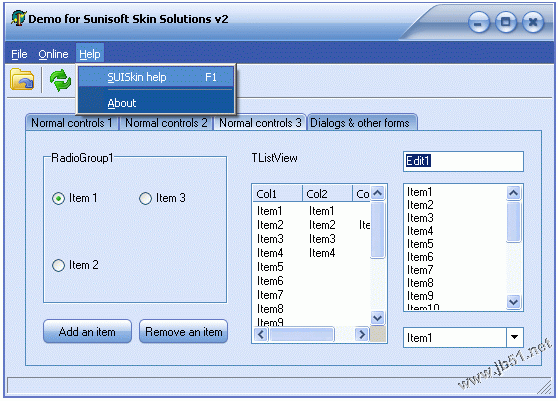Open the Item1 combo box dropdown arrow

pyautogui.click(x=514, y=337)
